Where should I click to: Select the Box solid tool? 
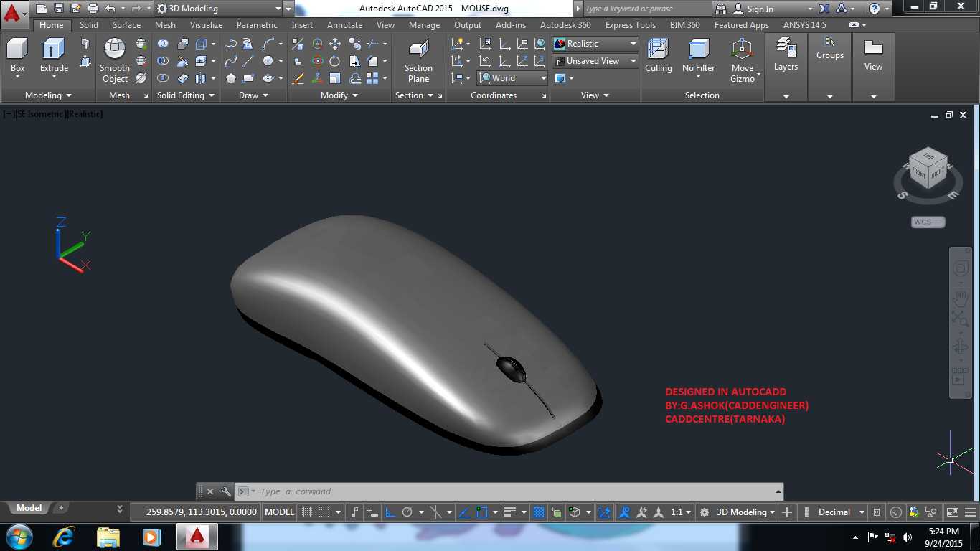tap(17, 55)
